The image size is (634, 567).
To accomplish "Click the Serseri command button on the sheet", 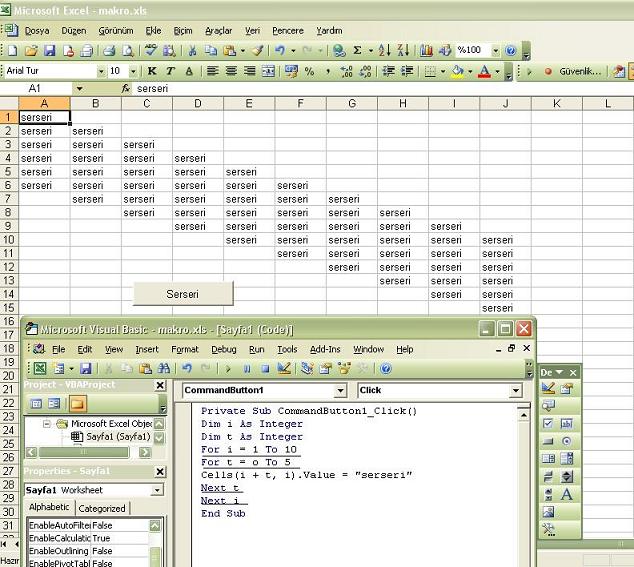I will point(183,294).
